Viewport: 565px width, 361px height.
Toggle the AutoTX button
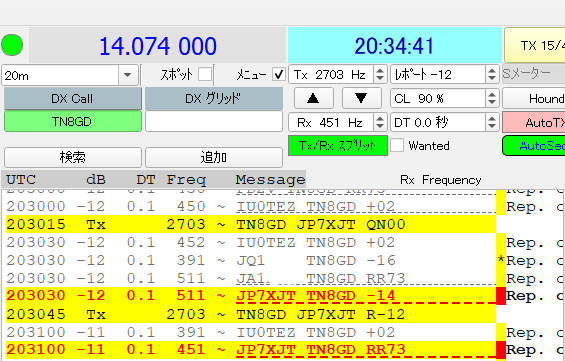coord(534,122)
